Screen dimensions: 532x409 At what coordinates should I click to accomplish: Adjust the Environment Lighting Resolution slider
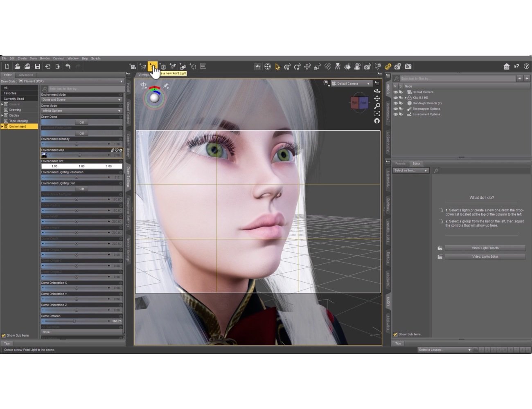76,177
